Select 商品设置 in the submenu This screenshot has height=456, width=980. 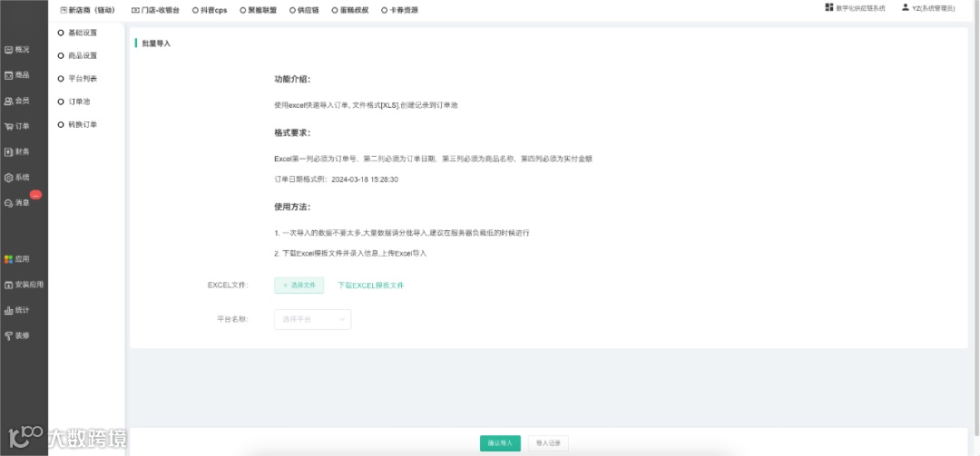point(77,55)
